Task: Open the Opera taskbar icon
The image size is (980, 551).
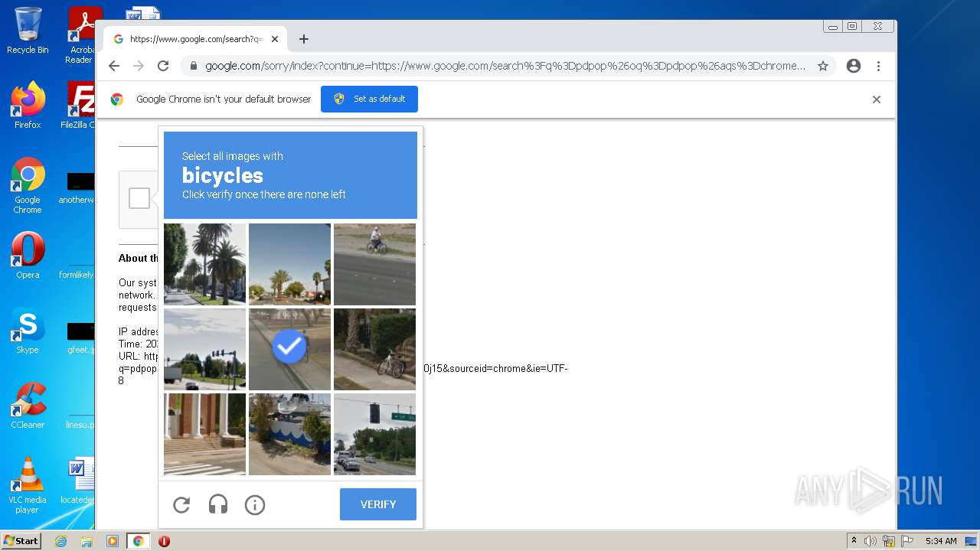Action: coord(164,541)
